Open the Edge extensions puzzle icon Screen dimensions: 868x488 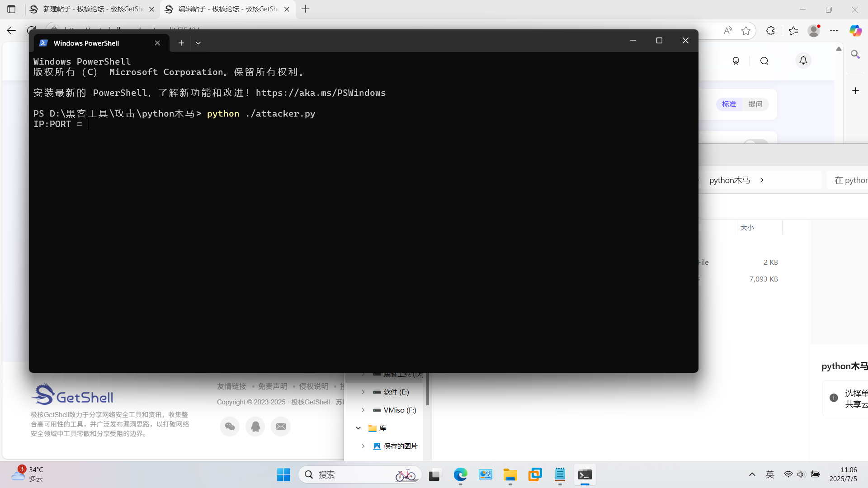pyautogui.click(x=770, y=30)
